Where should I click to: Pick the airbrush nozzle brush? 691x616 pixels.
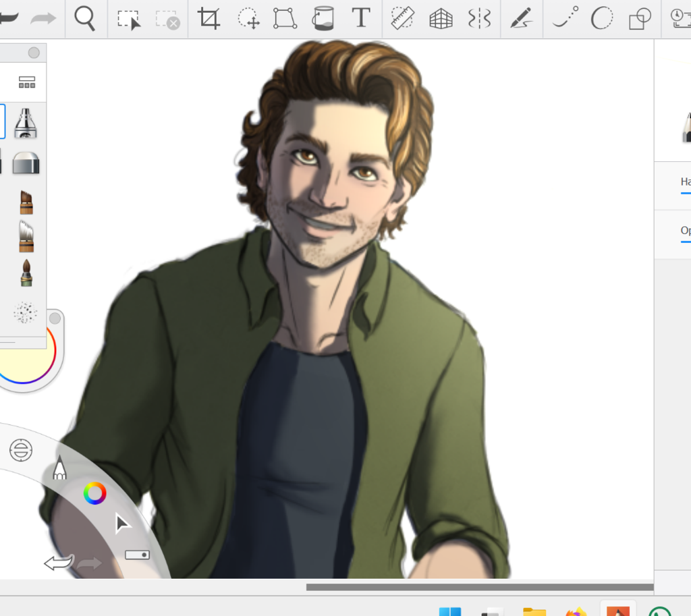[25, 123]
